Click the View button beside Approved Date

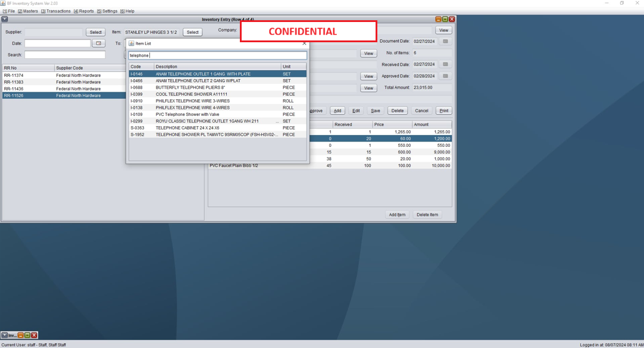click(x=368, y=76)
